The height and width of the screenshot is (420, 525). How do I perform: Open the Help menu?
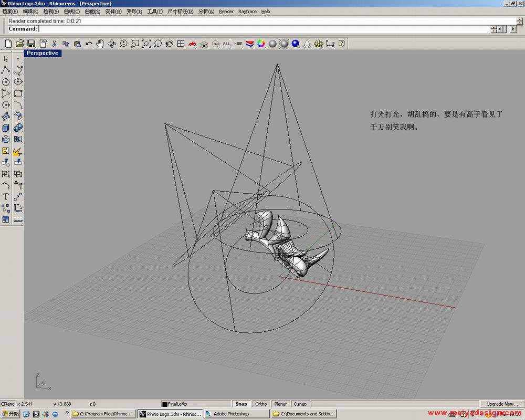[266, 12]
